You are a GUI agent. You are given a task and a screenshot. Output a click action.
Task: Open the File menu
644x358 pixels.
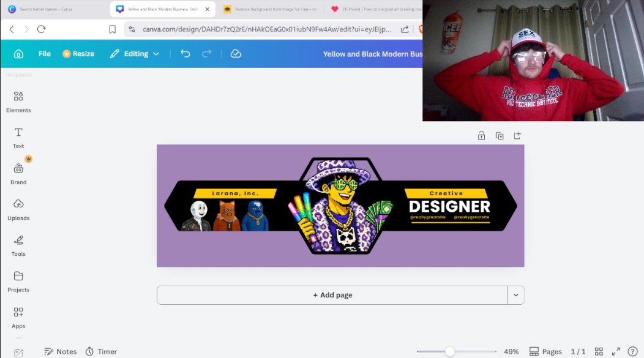tap(44, 54)
